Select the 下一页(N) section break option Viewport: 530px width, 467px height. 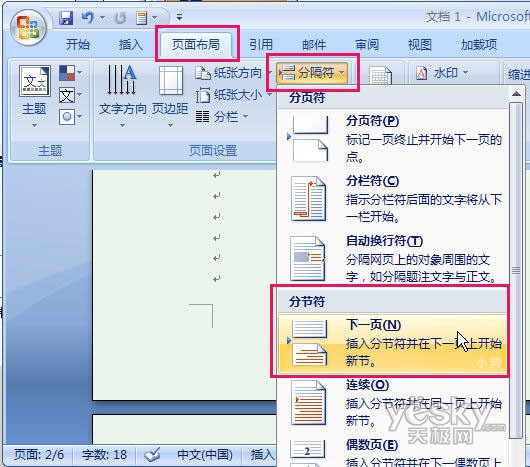(x=392, y=344)
